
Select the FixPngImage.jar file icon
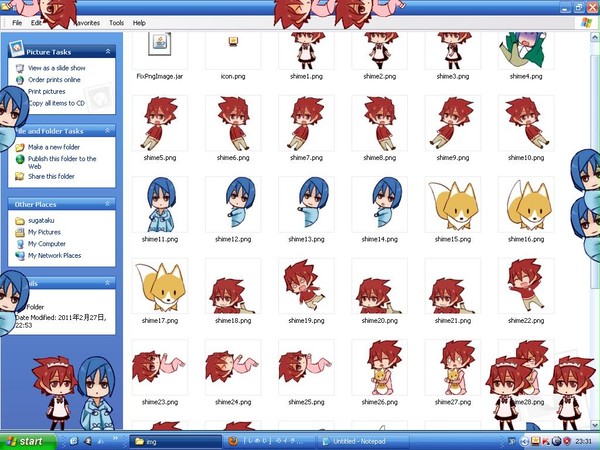(160, 44)
